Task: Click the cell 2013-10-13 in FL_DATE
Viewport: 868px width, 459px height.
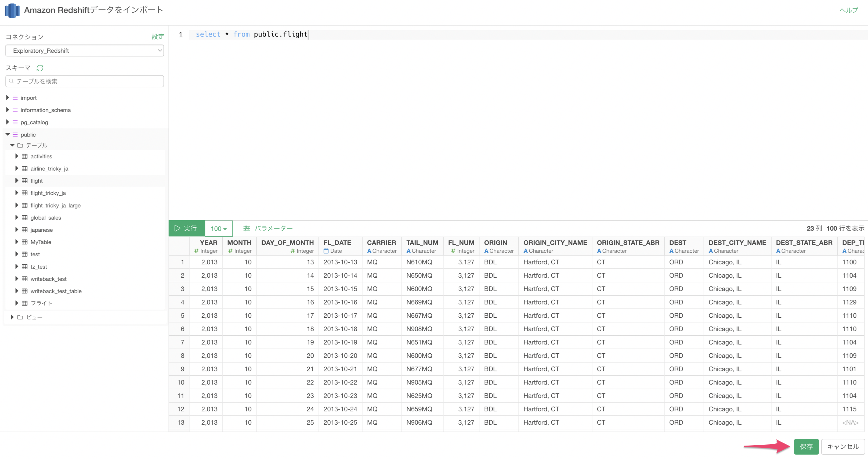Action: [340, 262]
